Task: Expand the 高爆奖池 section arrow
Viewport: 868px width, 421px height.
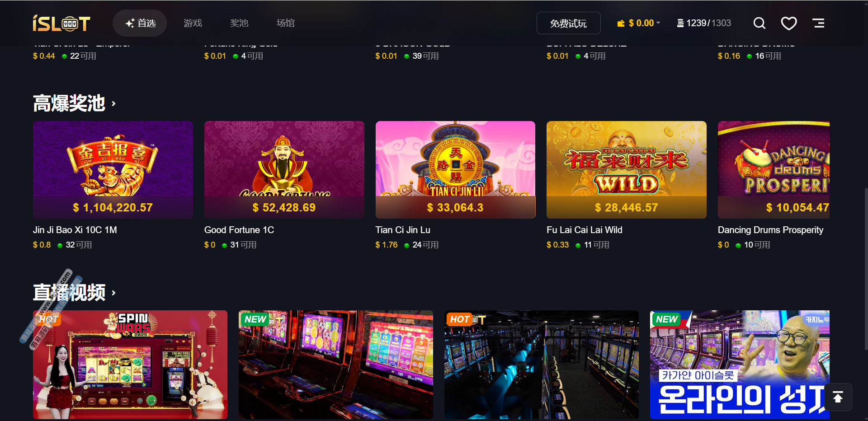Action: [x=113, y=103]
